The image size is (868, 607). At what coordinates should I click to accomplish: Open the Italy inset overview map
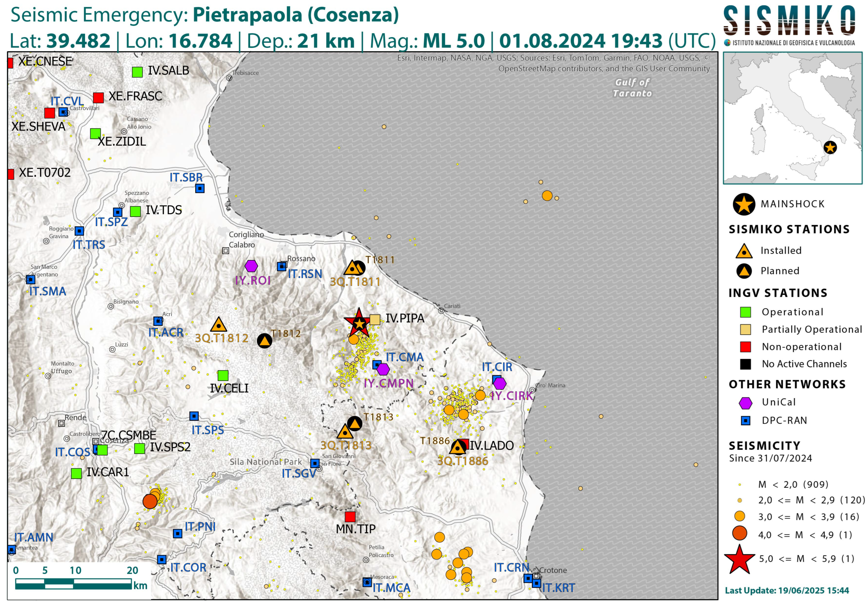pos(793,118)
